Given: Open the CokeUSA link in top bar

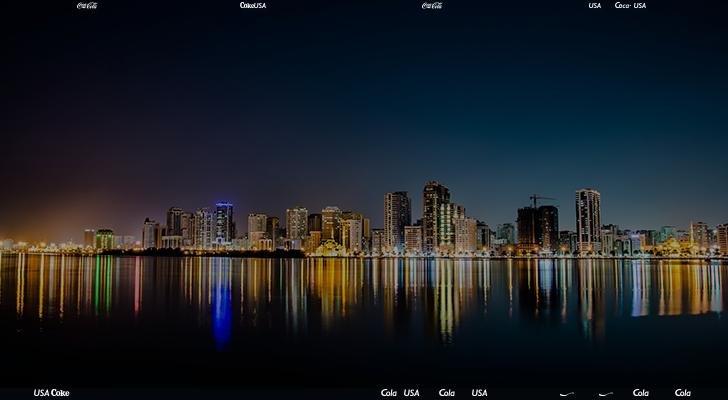Looking at the screenshot, I should 253,5.
